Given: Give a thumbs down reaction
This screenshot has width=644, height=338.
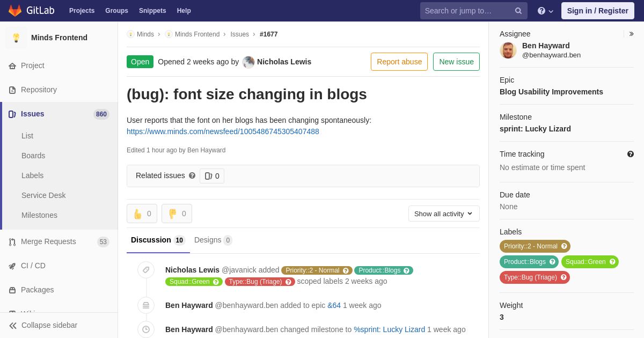Looking at the screenshot, I should [x=177, y=214].
